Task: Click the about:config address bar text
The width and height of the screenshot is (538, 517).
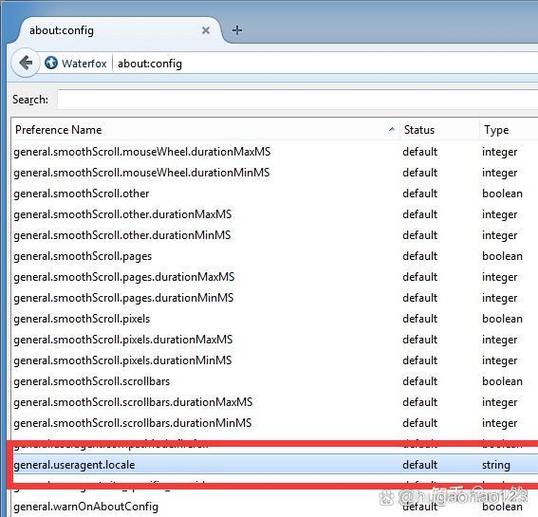Action: tap(150, 63)
